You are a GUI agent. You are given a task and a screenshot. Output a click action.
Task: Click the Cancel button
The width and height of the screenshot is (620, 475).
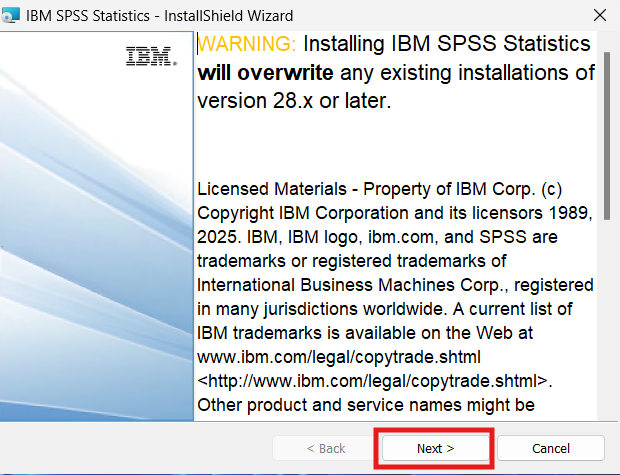click(551, 448)
